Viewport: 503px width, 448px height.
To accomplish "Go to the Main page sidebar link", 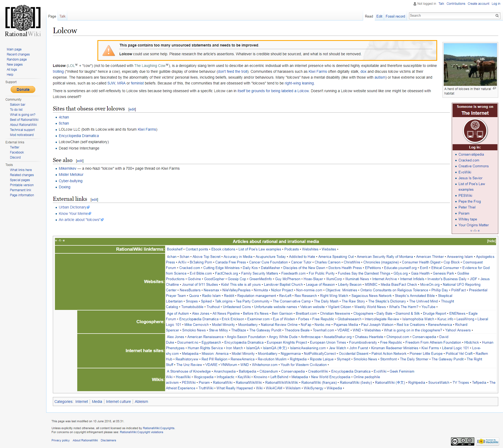I will coord(14,49).
